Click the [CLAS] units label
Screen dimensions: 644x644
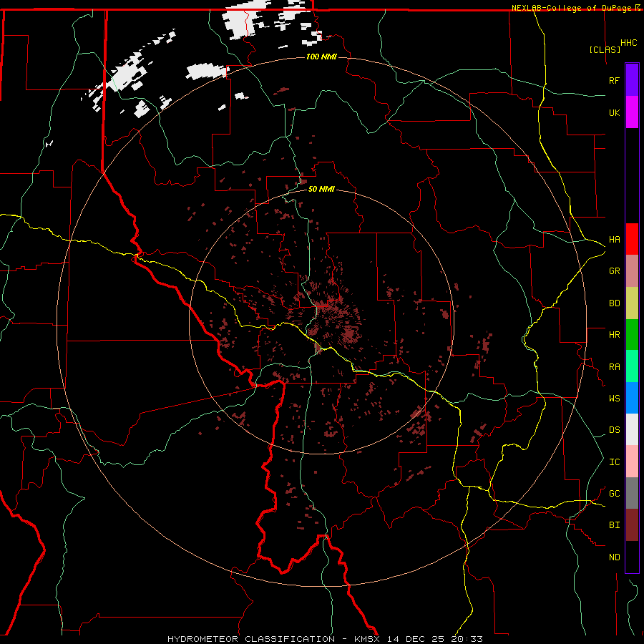(605, 49)
